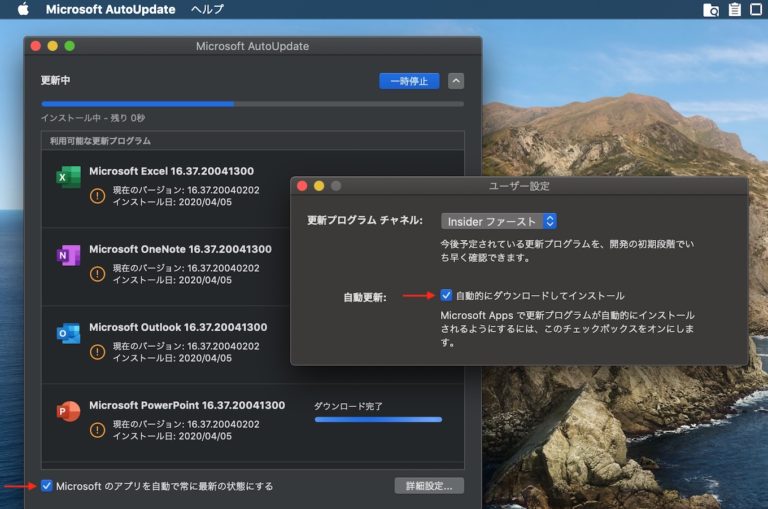The height and width of the screenshot is (509, 768).
Task: Click the warning icon under Excel
Action: [97, 195]
